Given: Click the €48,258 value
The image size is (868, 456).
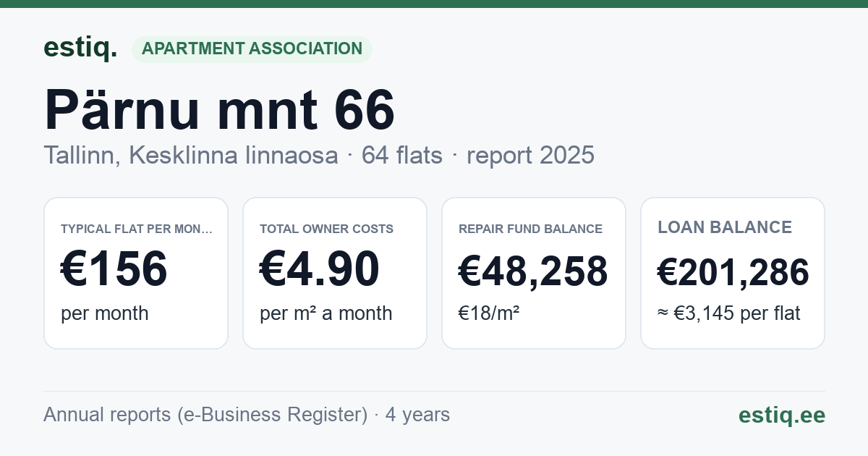Looking at the screenshot, I should tap(533, 271).
